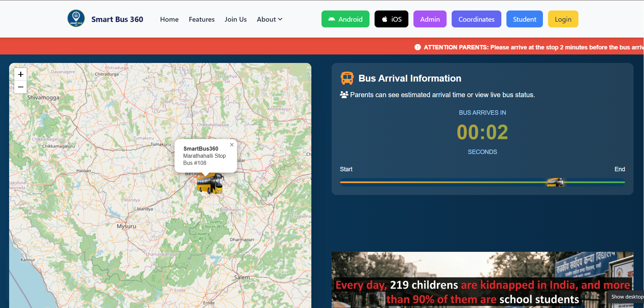This screenshot has height=308, width=644.
Task: Click the Chikkaballapura label on the map
Action: (x=213, y=125)
